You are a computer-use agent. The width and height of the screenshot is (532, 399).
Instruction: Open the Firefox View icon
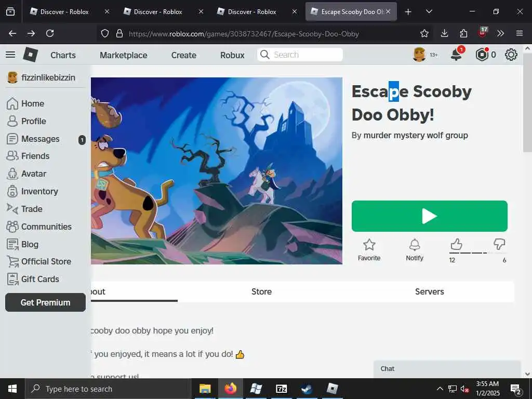10,11
